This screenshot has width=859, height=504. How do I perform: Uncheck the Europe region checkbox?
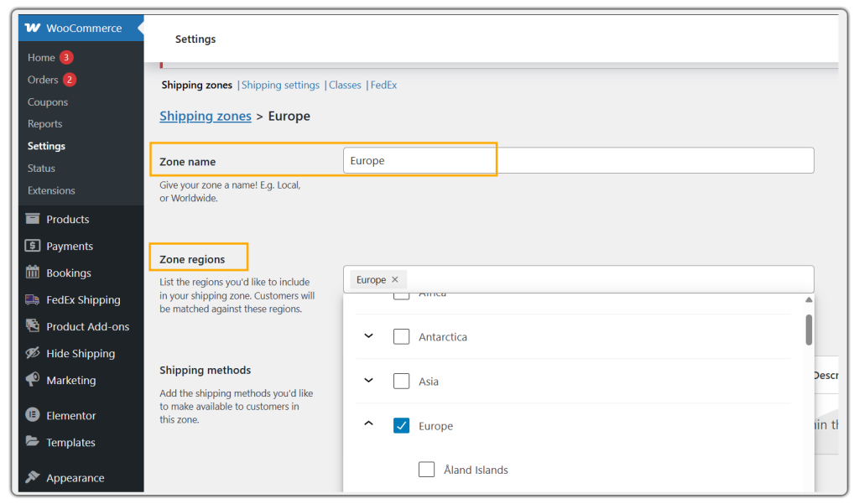pos(402,425)
